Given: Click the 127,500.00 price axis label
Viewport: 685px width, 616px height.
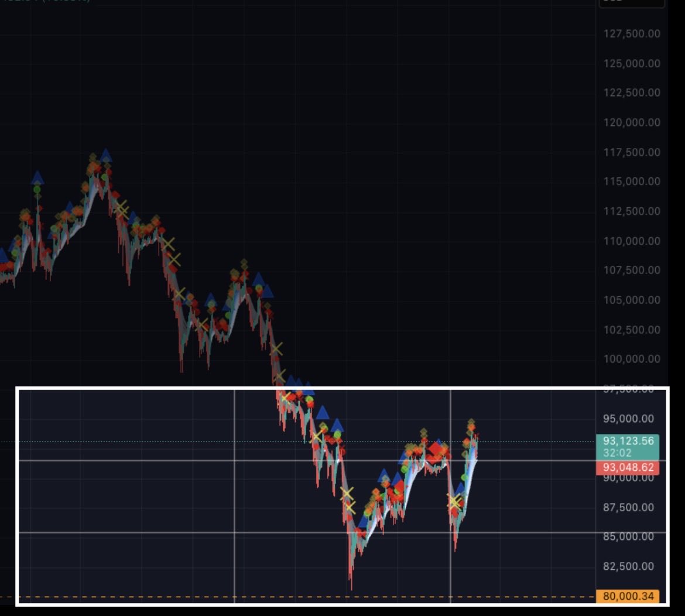Looking at the screenshot, I should coord(632,33).
